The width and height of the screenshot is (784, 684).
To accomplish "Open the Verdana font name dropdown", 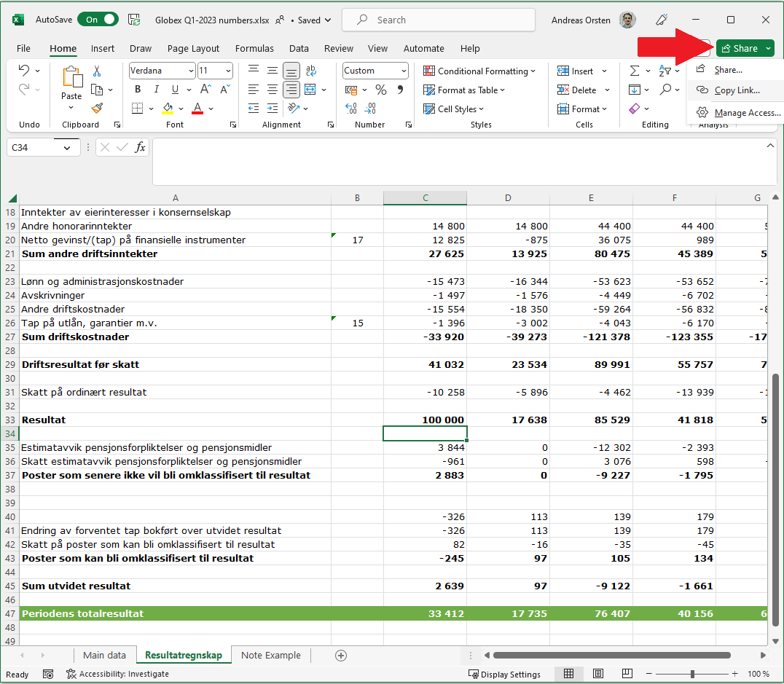I will [x=190, y=71].
